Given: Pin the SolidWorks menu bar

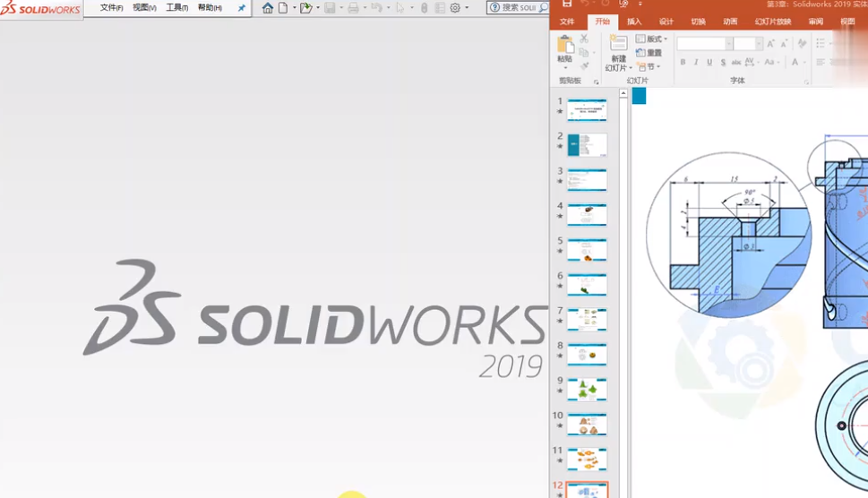Looking at the screenshot, I should click(241, 8).
